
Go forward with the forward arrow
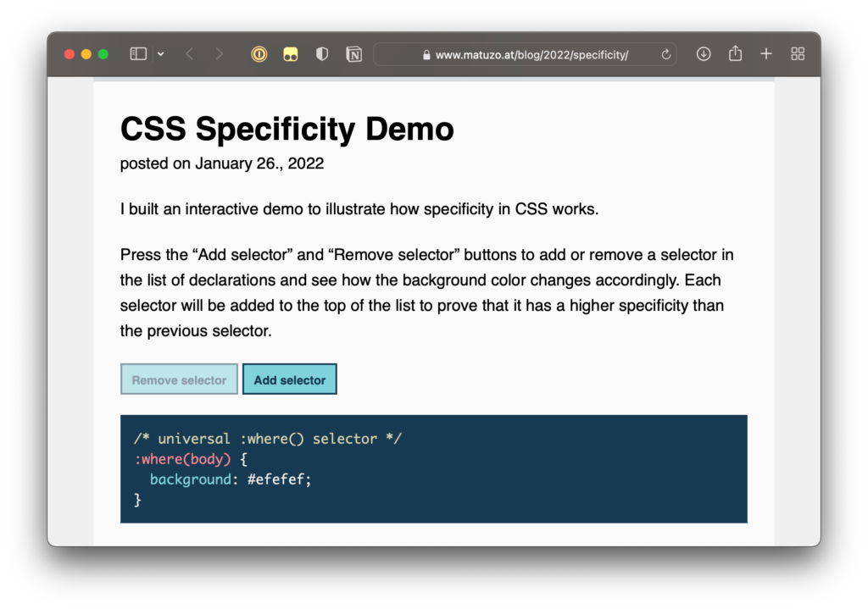[x=220, y=54]
